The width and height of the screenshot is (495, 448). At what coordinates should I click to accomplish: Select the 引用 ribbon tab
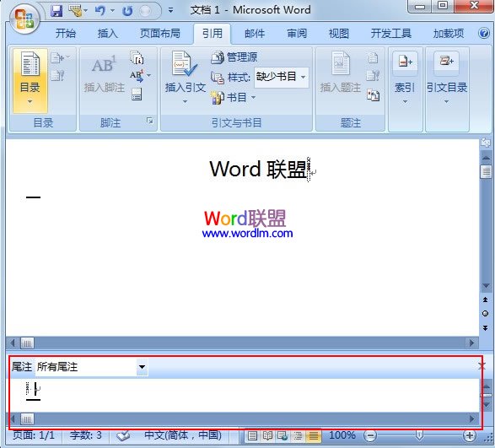point(213,33)
